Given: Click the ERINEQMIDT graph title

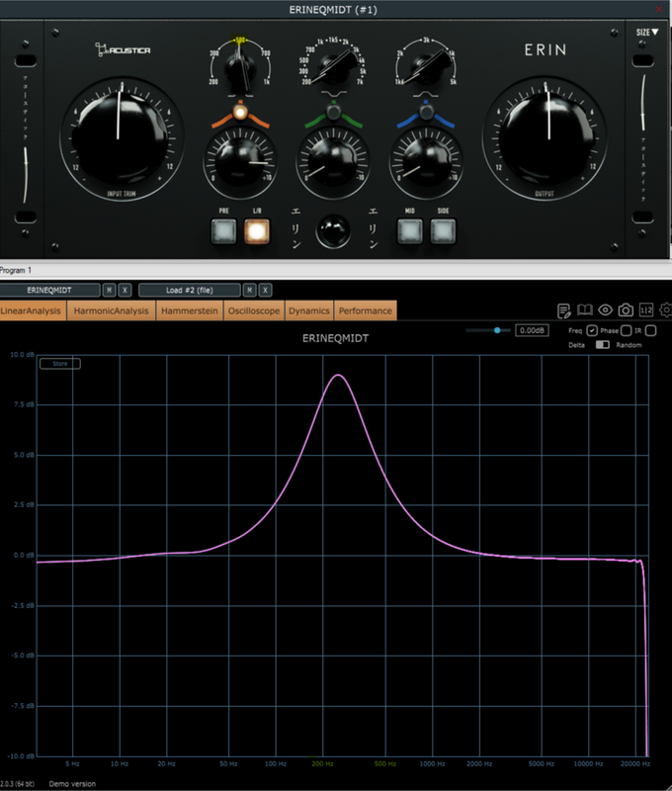Looking at the screenshot, I should (335, 338).
